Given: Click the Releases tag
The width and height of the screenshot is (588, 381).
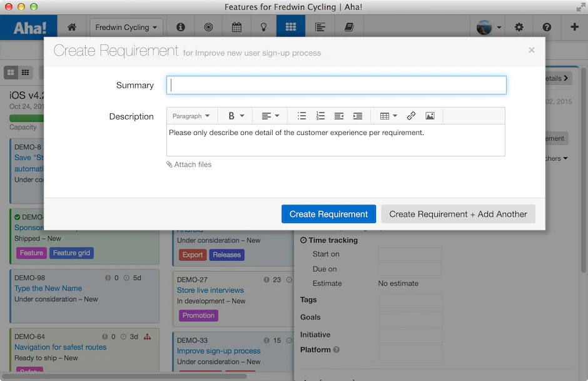Looking at the screenshot, I should point(226,255).
